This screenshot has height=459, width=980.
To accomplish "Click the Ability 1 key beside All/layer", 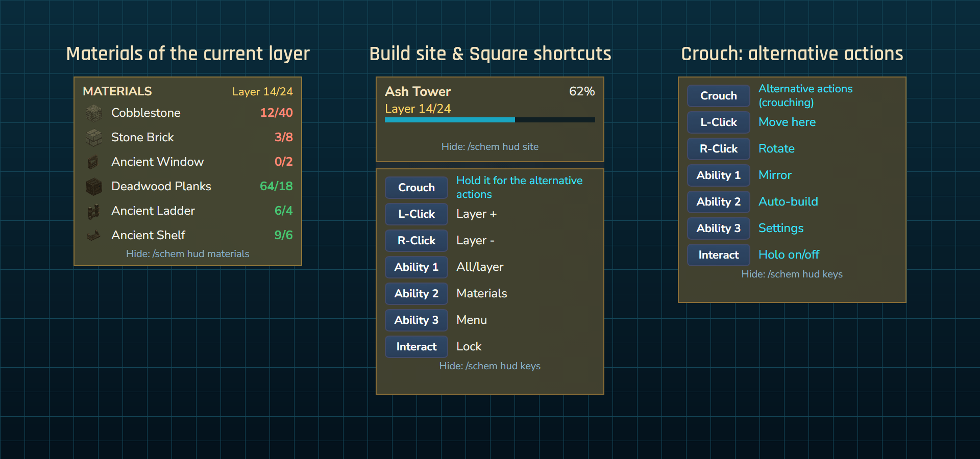I will click(416, 267).
